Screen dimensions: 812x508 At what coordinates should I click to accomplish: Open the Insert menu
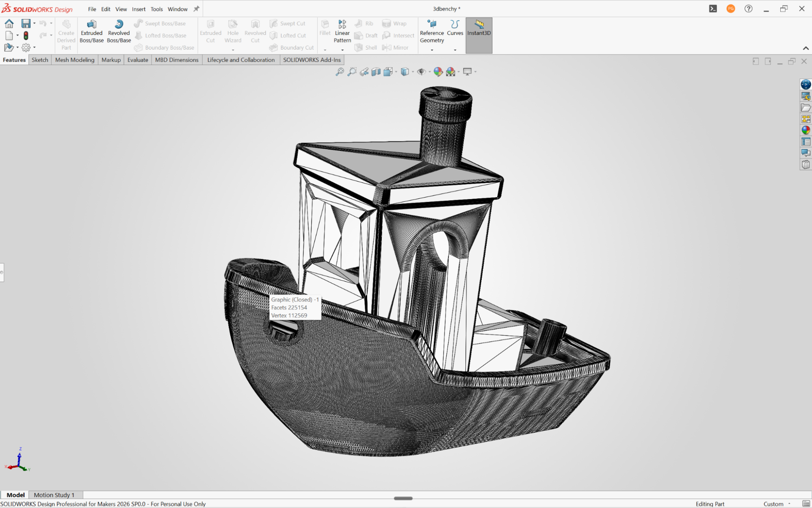point(139,9)
